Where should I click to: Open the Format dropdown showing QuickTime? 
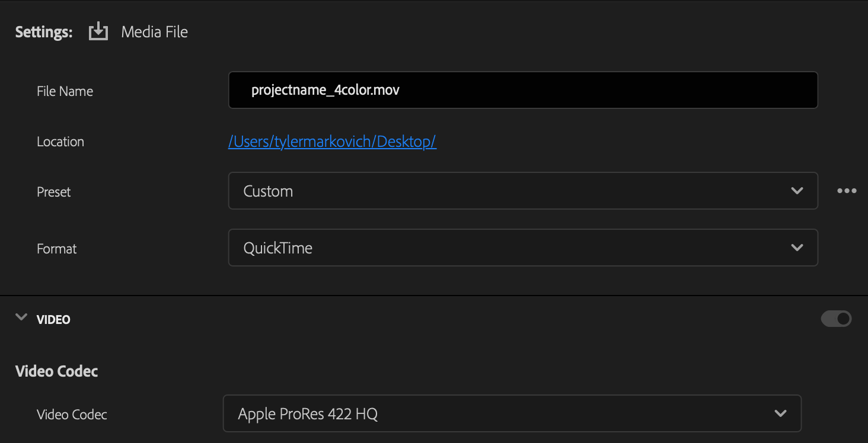click(523, 248)
